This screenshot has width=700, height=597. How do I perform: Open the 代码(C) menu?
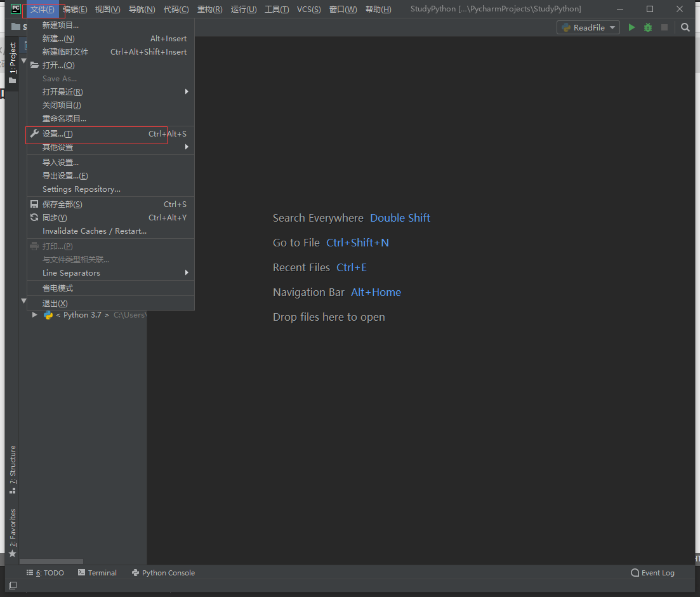coord(176,10)
